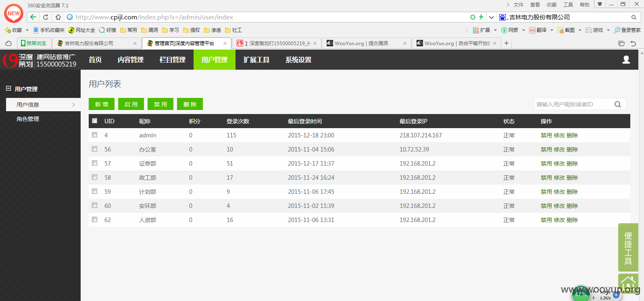
Task: Open 内容管理 navigation menu
Action: point(131,60)
